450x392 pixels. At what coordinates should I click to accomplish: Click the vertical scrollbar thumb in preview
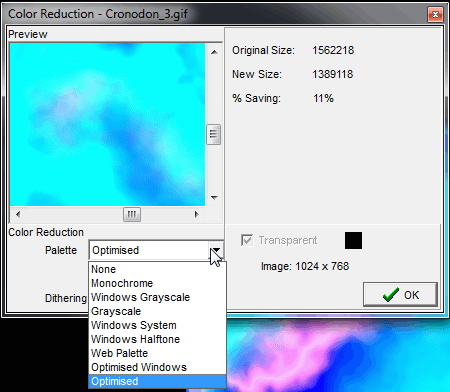click(214, 134)
